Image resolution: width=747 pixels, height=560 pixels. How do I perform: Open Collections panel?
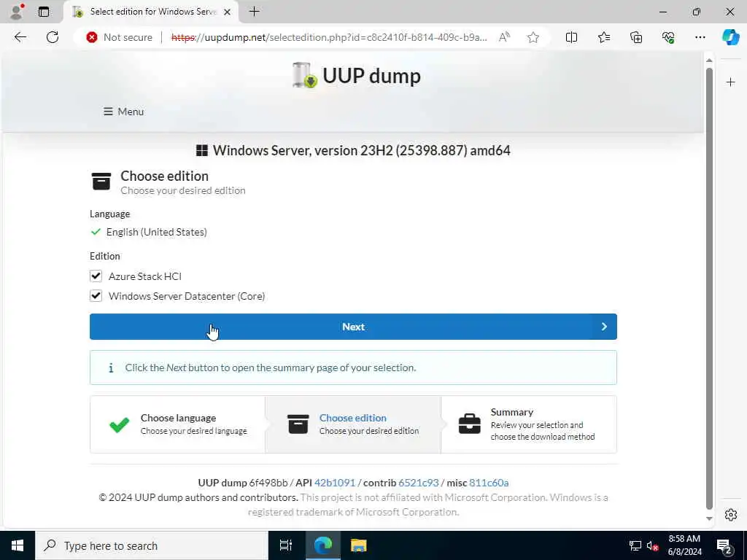636,37
